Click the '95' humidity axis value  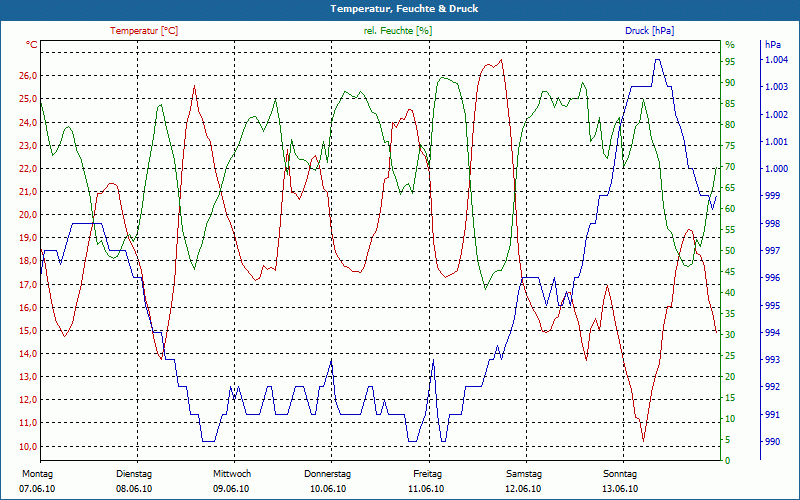point(730,62)
